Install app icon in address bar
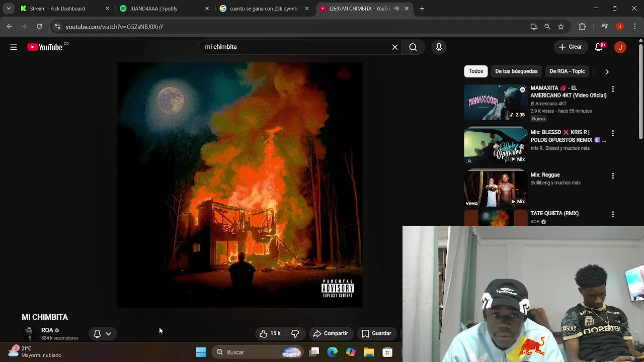The image size is (644, 362). tap(534, 27)
